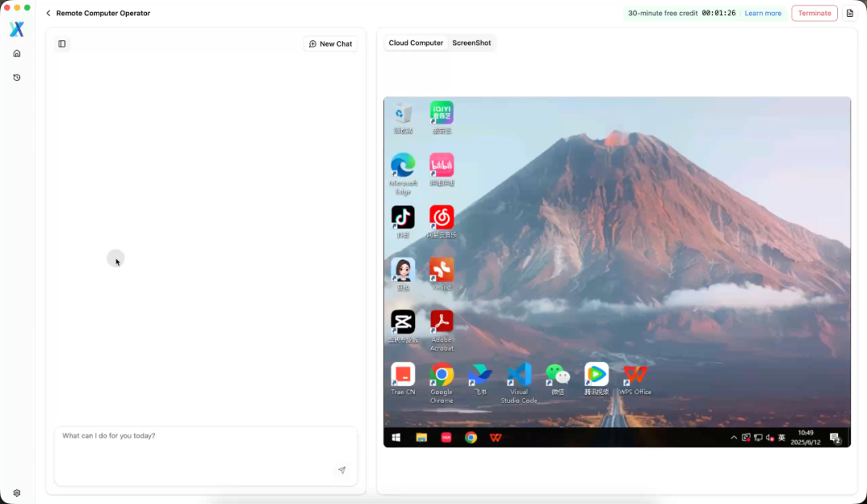Image resolution: width=867 pixels, height=504 pixels.
Task: Open the notification center icon
Action: coord(835,438)
